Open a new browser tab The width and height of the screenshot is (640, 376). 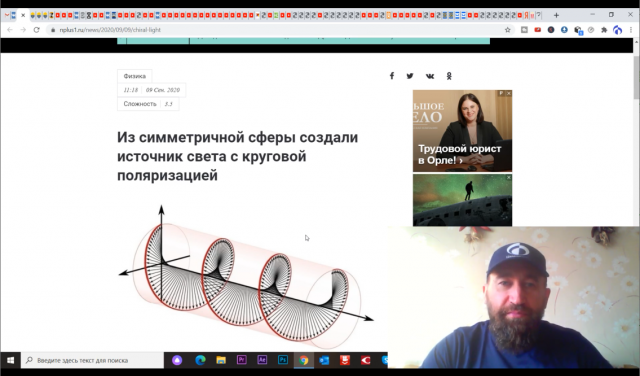556,15
